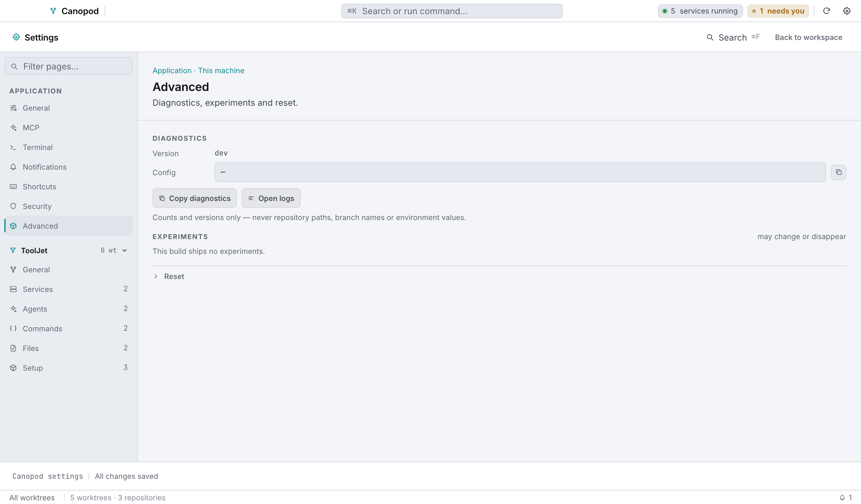Click the 5 services running badge
Image resolution: width=861 pixels, height=504 pixels.
pos(700,11)
